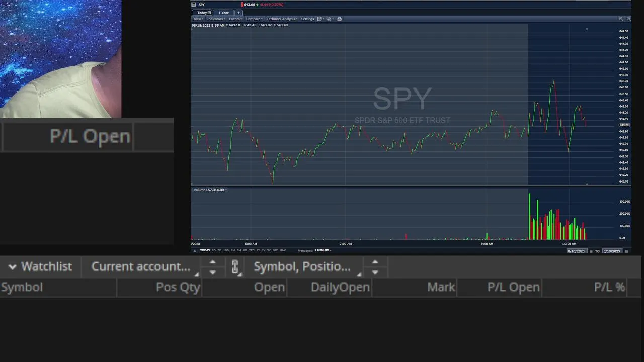Add a new chart tab
This screenshot has height=362, width=644.
pos(238,13)
